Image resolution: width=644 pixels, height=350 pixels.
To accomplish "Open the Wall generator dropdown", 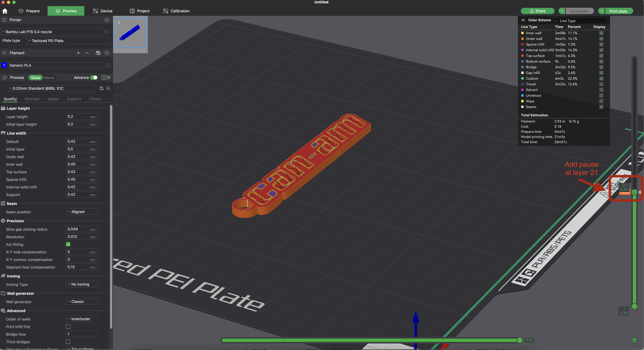I will tap(82, 302).
